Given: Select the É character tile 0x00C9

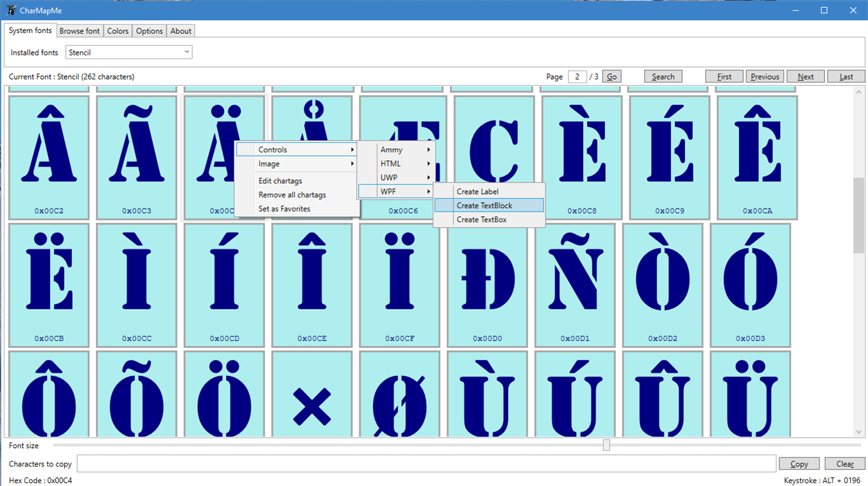Looking at the screenshot, I should pos(670,157).
